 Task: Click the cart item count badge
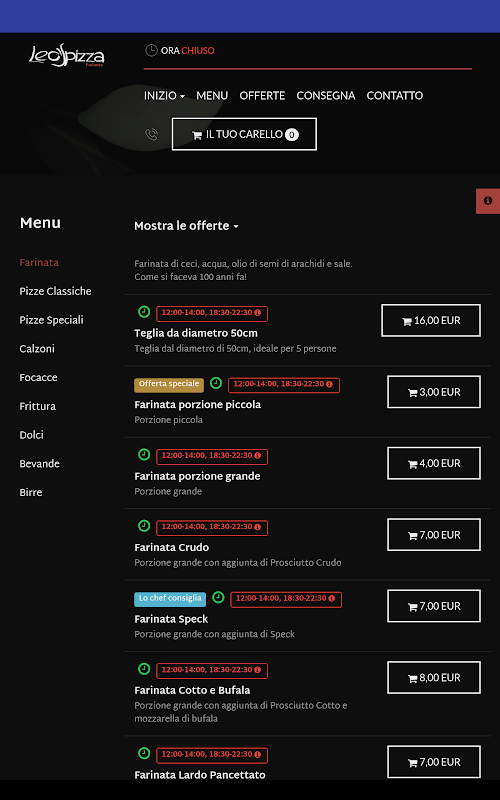(x=291, y=135)
